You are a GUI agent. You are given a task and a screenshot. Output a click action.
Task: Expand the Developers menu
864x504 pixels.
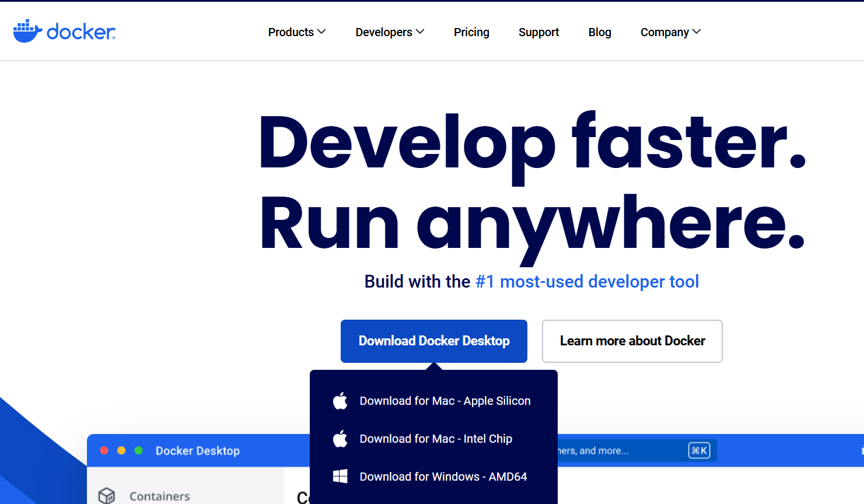[x=390, y=32]
